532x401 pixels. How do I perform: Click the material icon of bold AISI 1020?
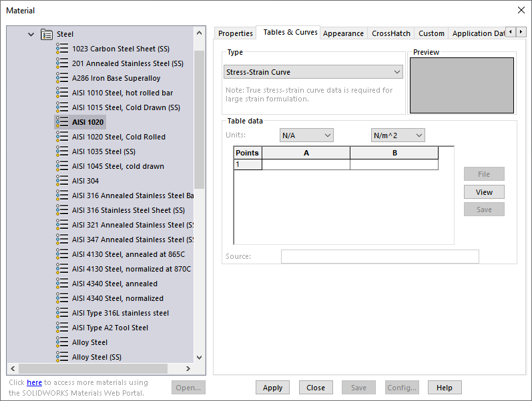[62, 122]
